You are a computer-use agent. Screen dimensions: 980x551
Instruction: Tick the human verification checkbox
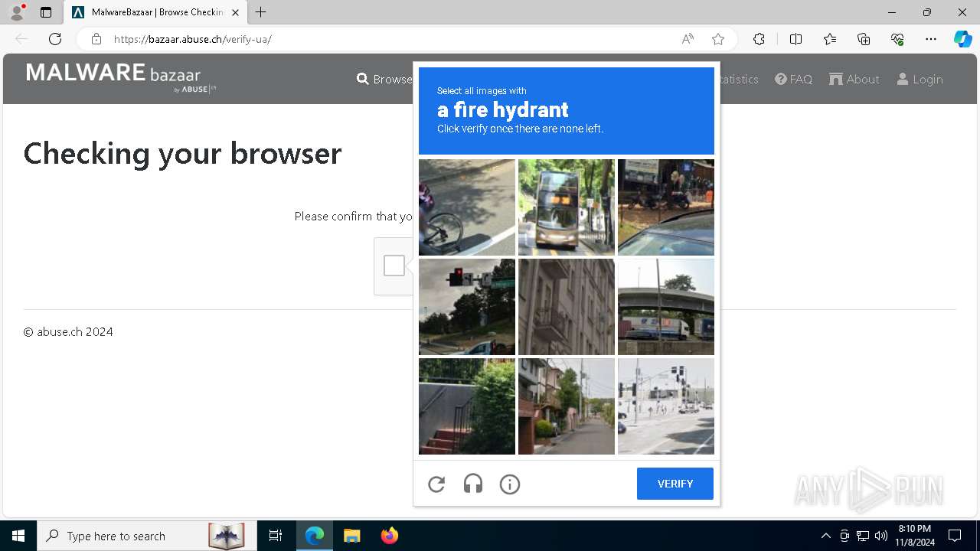coord(394,266)
